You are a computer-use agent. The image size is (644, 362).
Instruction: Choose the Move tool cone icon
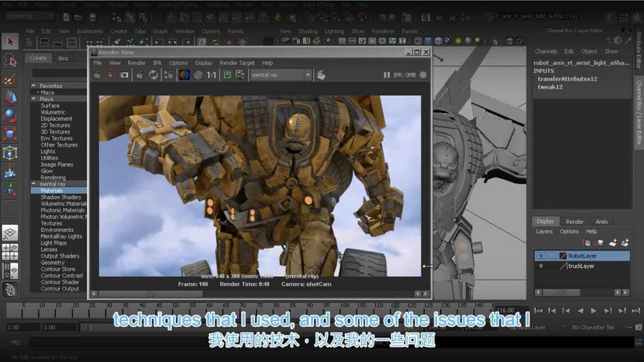tap(10, 97)
